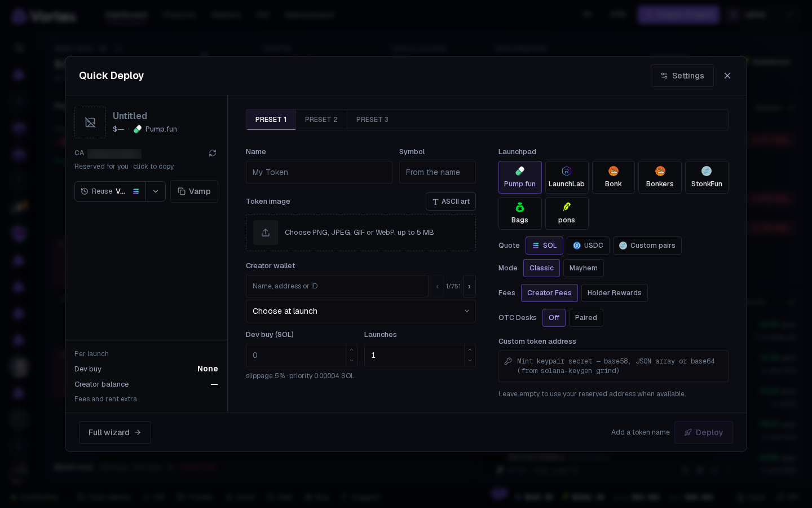Image resolution: width=812 pixels, height=508 pixels.
Task: Open the Full wizard
Action: pyautogui.click(x=115, y=432)
